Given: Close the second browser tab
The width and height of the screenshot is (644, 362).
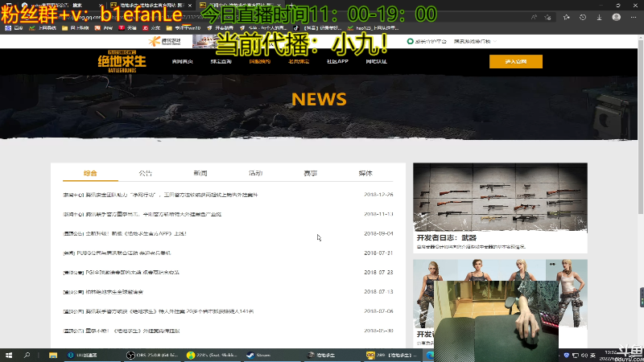Looking at the screenshot, I should 190,6.
